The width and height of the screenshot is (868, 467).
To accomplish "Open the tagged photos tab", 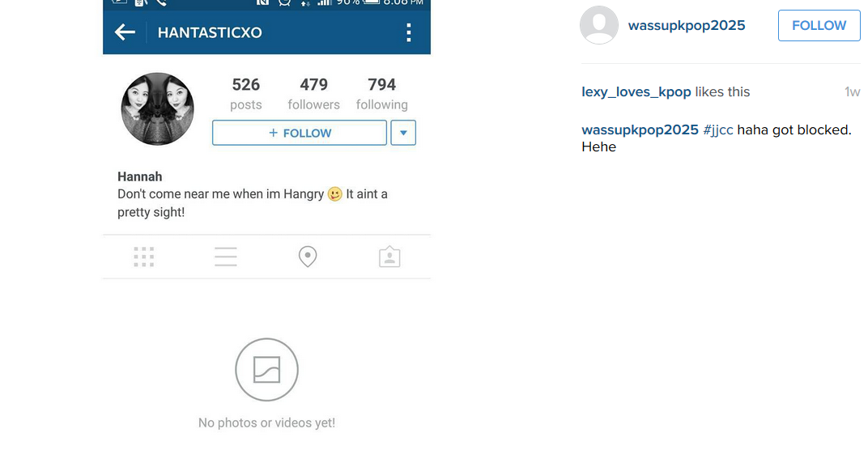I will pos(389,257).
